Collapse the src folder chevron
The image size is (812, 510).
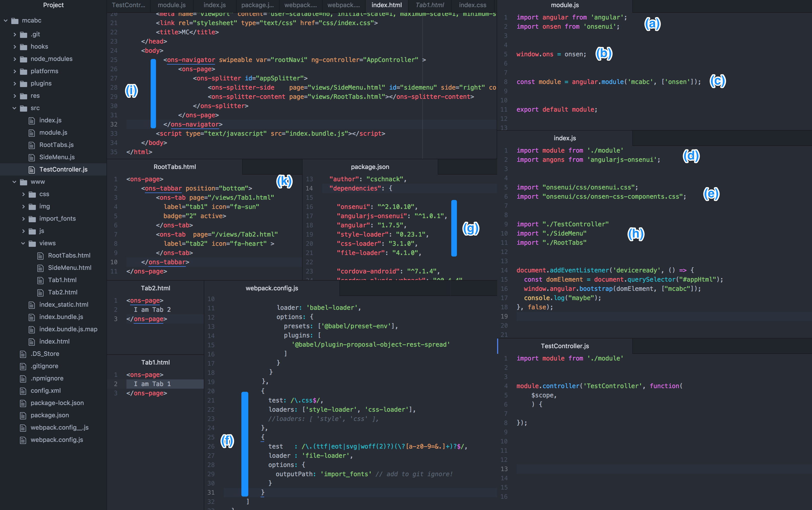(15, 108)
